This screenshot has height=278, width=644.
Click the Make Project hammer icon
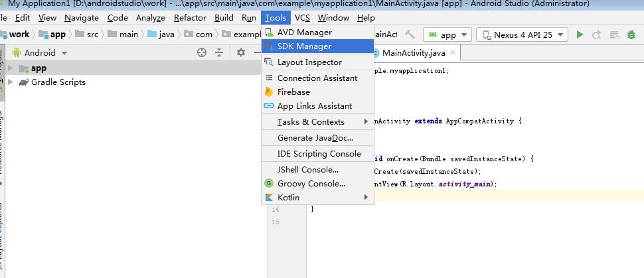tap(410, 35)
